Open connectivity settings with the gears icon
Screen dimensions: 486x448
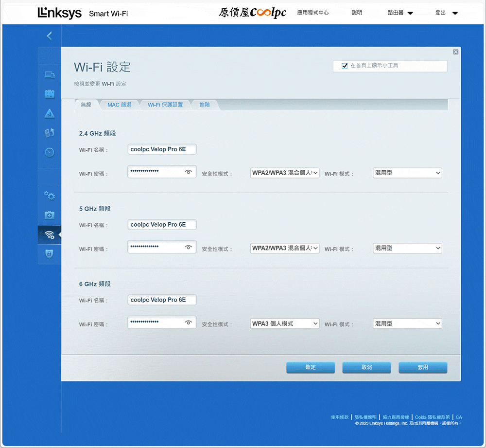50,196
